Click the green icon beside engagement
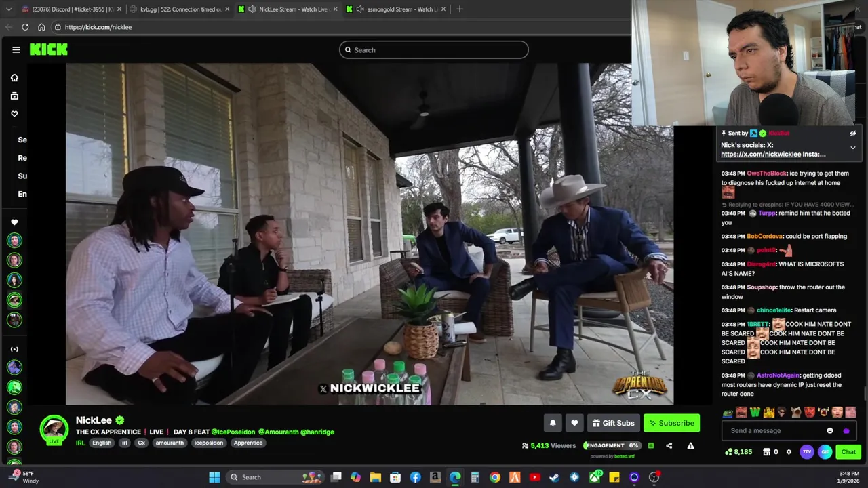Viewport: 868px width, 488px height. tap(651, 445)
